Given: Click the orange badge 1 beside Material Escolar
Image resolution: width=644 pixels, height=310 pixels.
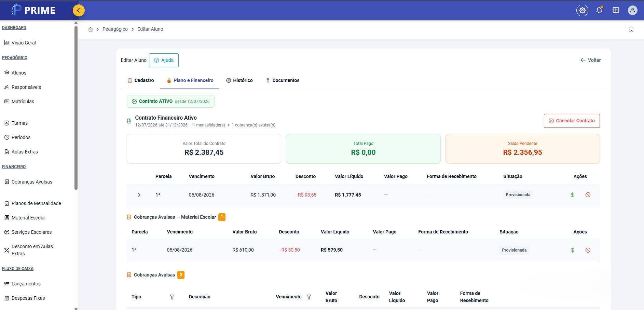Looking at the screenshot, I should point(222,217).
